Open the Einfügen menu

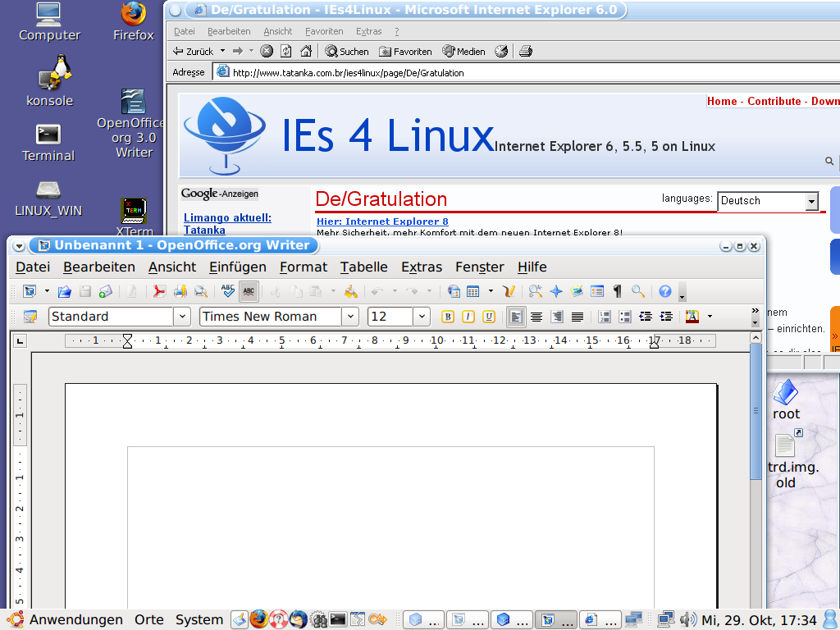[x=237, y=267]
